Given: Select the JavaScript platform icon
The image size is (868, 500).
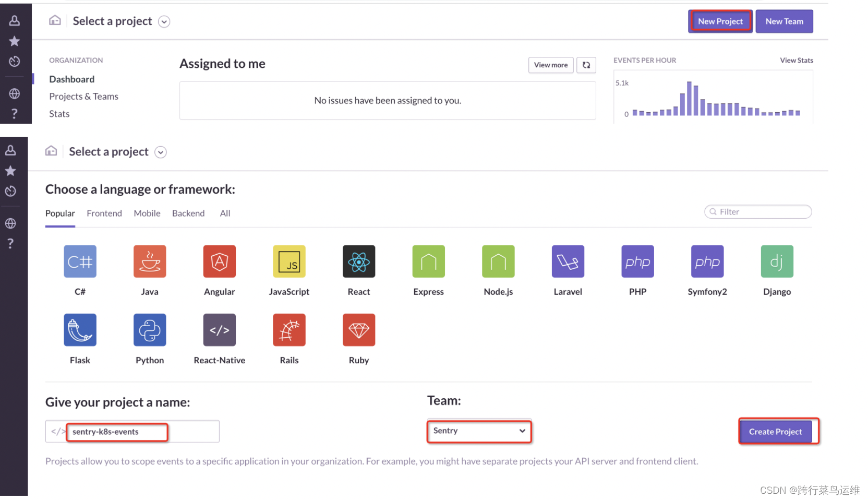Looking at the screenshot, I should (x=289, y=261).
